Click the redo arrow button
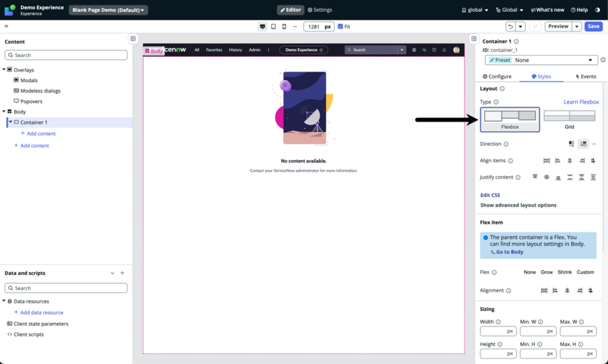Viewport: 608px width, 364px height. pos(535,26)
